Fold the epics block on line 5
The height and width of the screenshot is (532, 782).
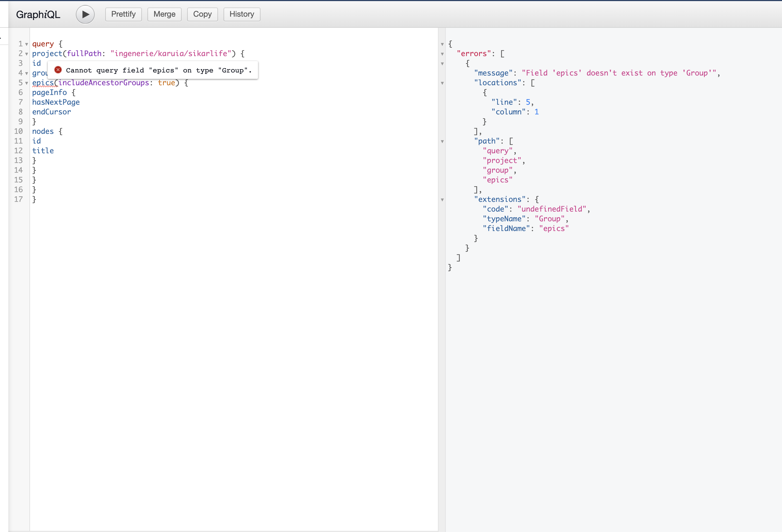(x=27, y=83)
